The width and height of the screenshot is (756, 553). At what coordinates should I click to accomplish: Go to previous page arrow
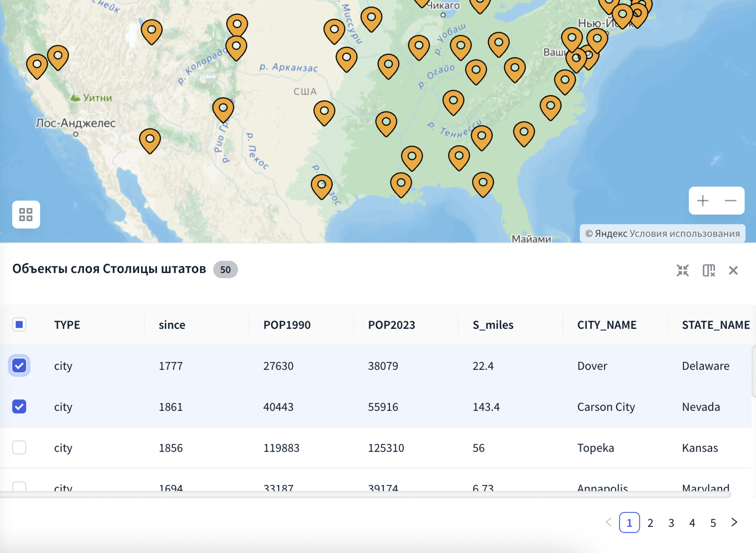click(608, 522)
